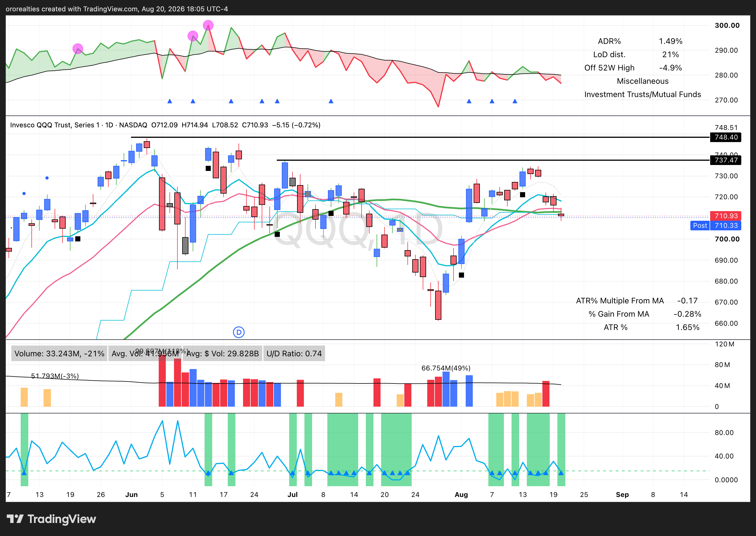Click the 51.793M(-3%) volume label
Viewport: 756px width, 536px height.
point(55,376)
